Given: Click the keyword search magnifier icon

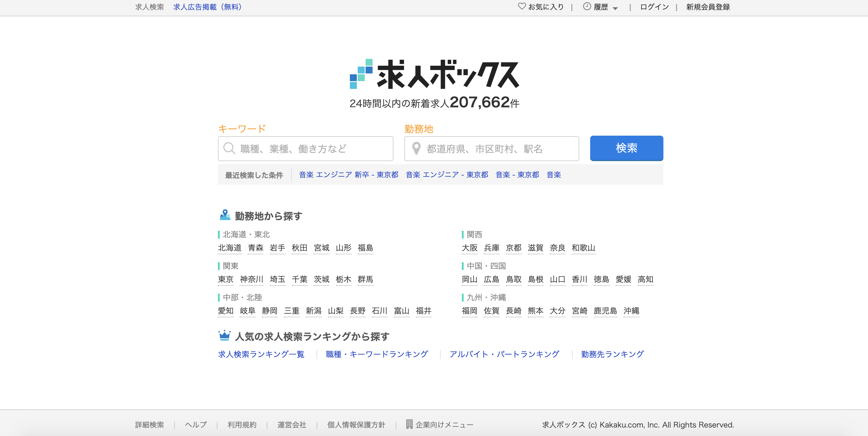Looking at the screenshot, I should coord(229,148).
